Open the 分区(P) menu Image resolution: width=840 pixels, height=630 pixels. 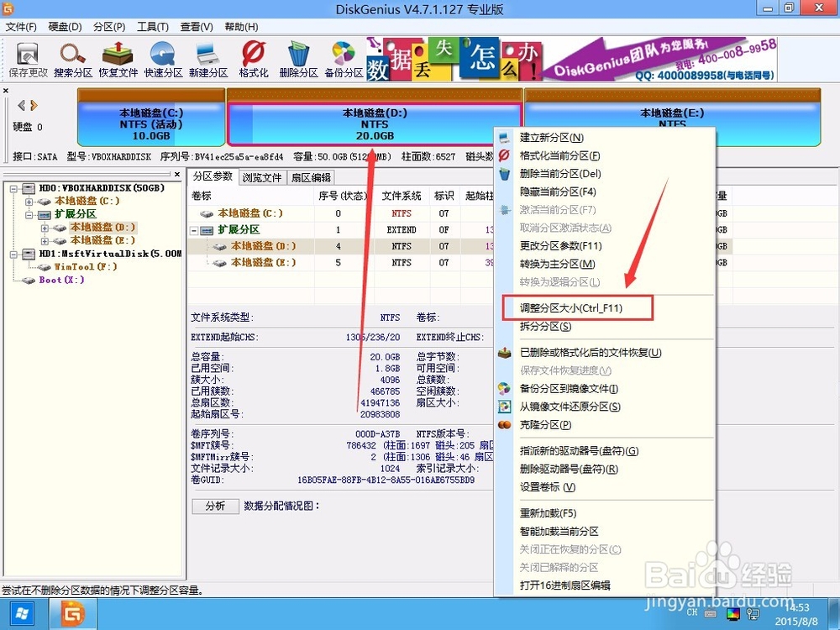coord(108,27)
